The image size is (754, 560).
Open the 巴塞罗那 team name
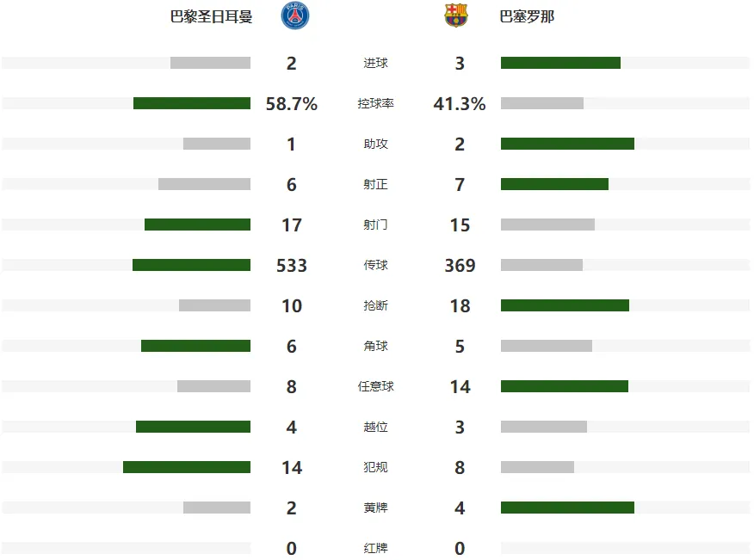pyautogui.click(x=527, y=17)
